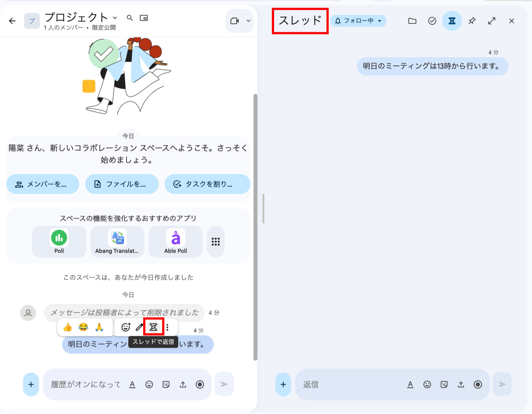
Task: Select the thread reply hourglass icon on the hovered message
Action: (153, 327)
